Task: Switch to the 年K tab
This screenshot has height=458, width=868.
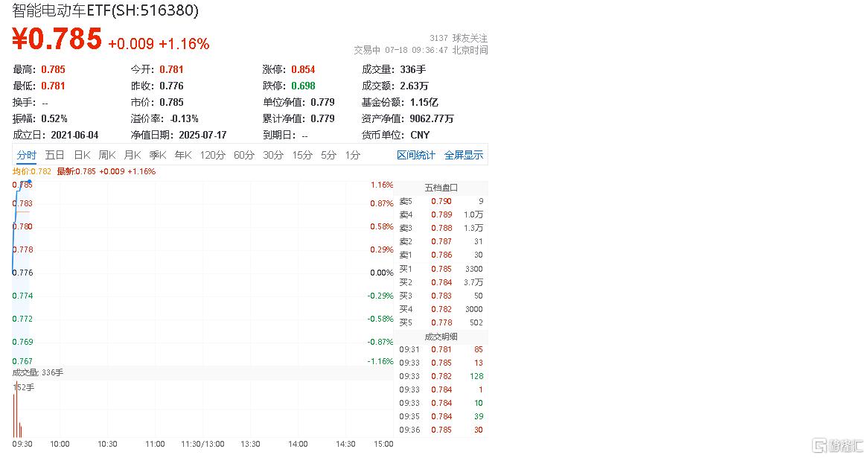Action: coord(183,155)
